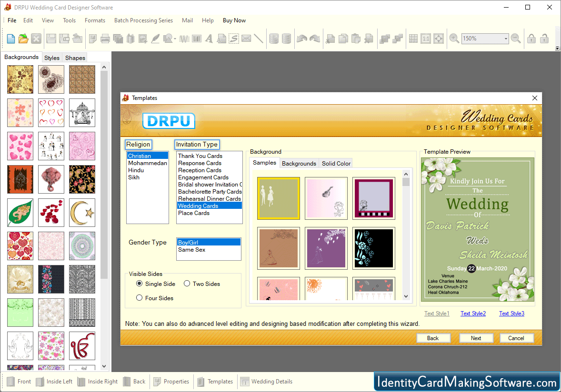Click the Cut scissors toolbar icon
Image resolution: width=561 pixels, height=392 pixels.
click(331, 39)
